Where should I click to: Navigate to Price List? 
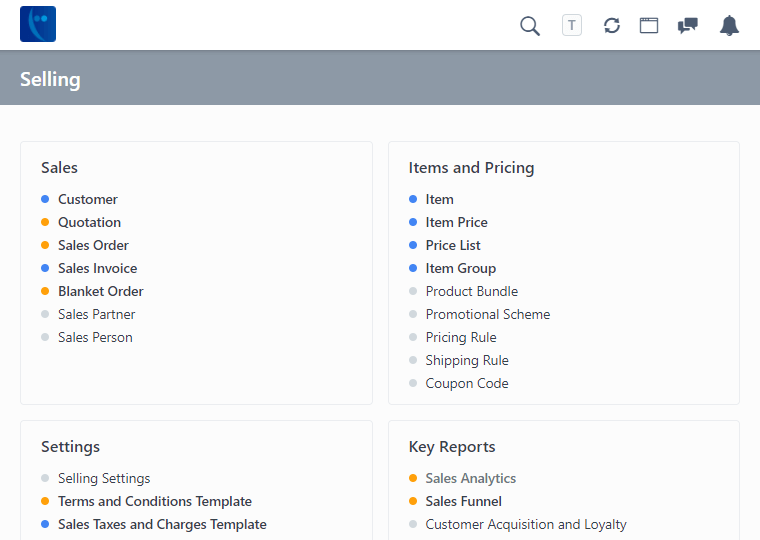(x=453, y=245)
